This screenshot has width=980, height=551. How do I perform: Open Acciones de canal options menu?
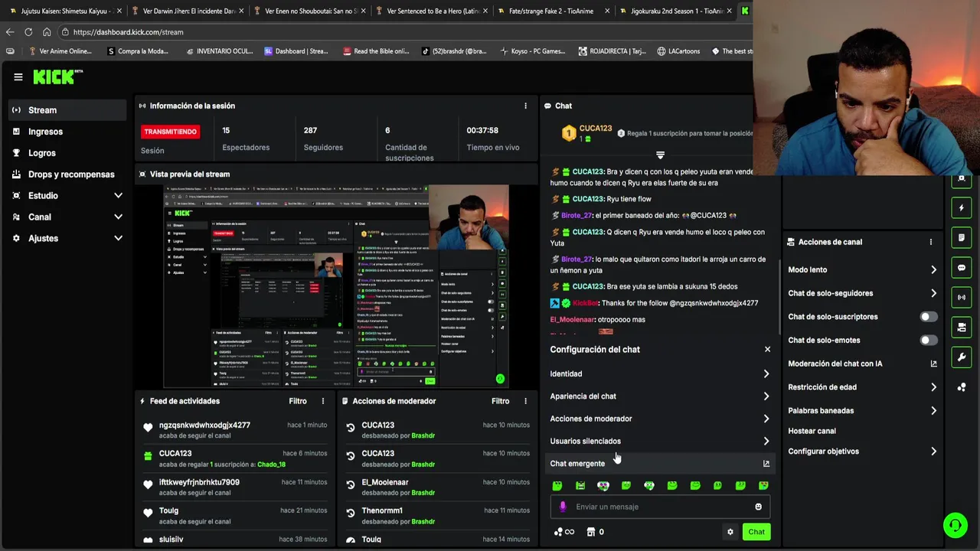tap(931, 242)
